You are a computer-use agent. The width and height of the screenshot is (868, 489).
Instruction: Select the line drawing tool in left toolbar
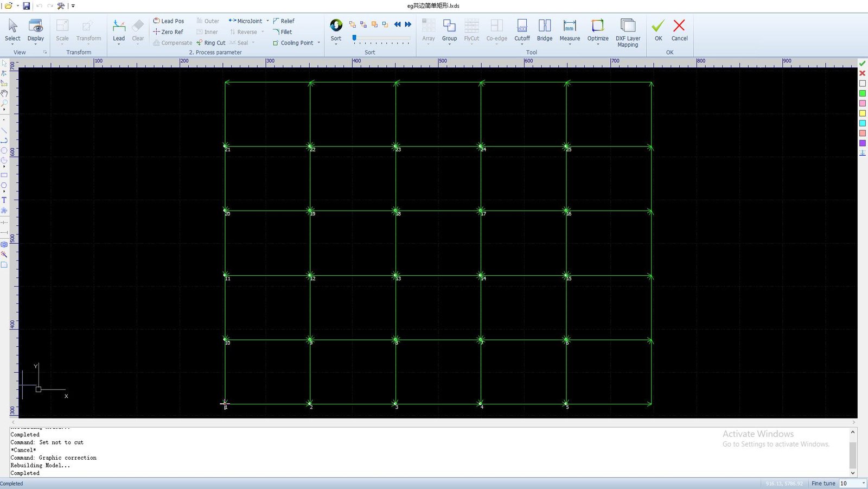click(4, 131)
